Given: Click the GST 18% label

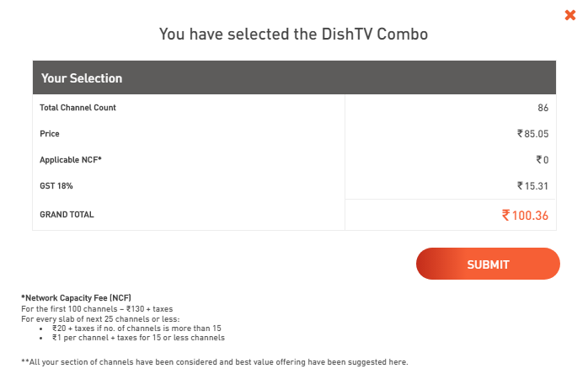Looking at the screenshot, I should click(x=56, y=186).
